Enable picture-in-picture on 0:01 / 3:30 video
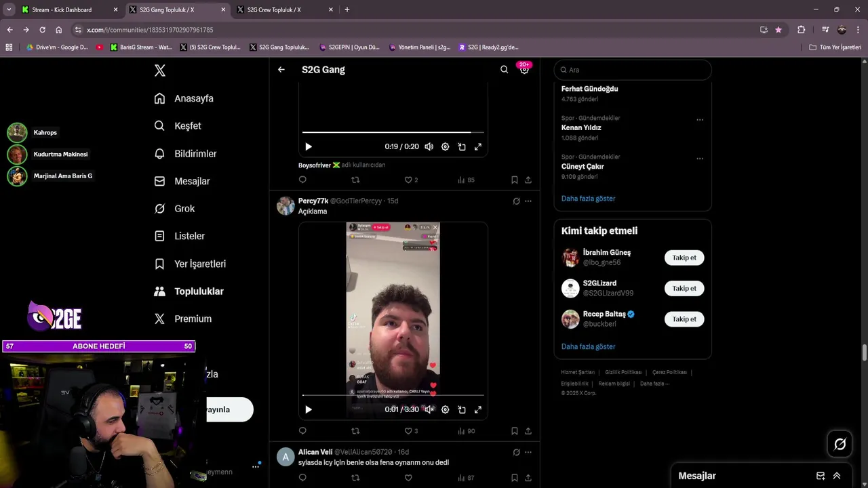This screenshot has height=488, width=868. pyautogui.click(x=461, y=409)
